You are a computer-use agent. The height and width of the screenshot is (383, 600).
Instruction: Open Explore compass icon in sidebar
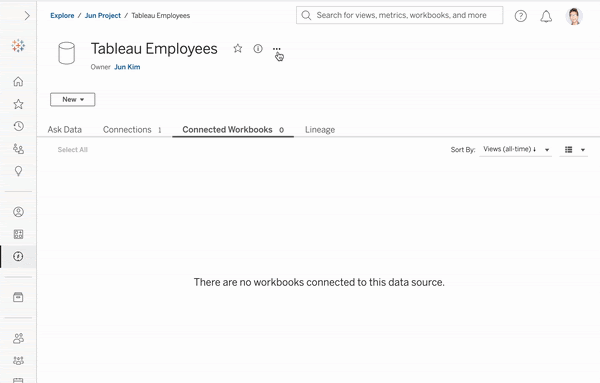pos(18,256)
